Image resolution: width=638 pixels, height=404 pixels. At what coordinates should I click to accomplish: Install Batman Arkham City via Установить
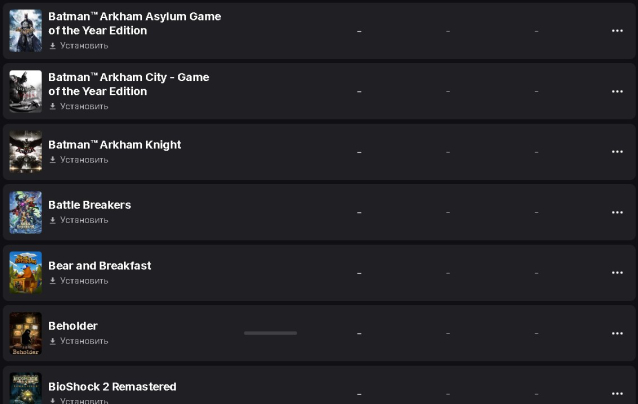[x=79, y=106]
